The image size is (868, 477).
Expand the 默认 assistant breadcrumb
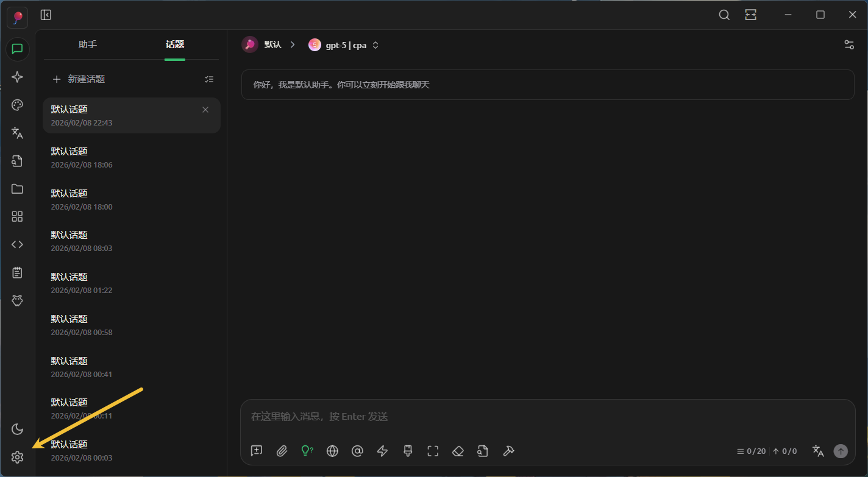(269, 45)
